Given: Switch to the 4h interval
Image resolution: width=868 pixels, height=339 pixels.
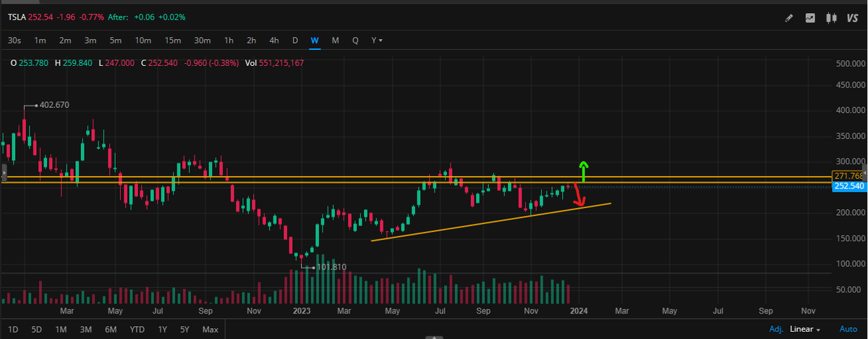Looking at the screenshot, I should [273, 40].
